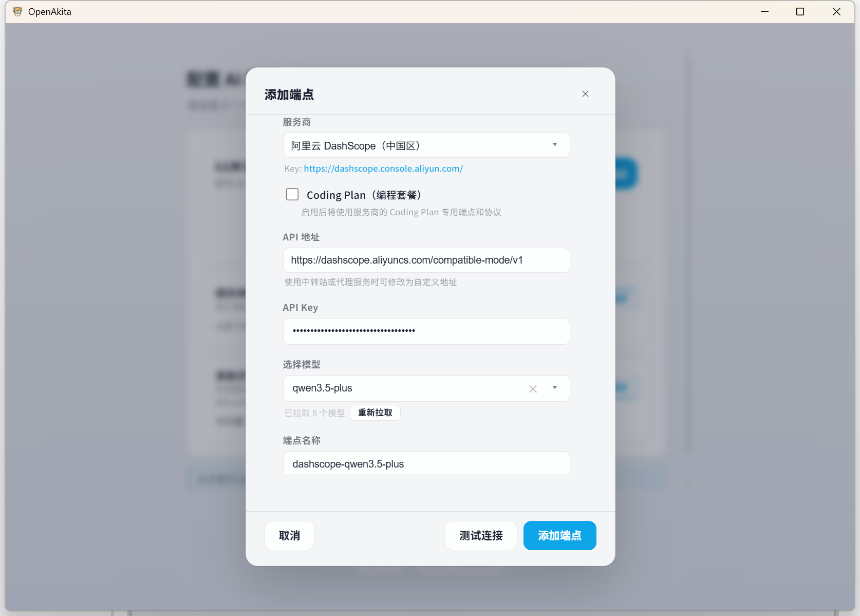The width and height of the screenshot is (860, 616).
Task: Click the 取消 button
Action: (290, 536)
